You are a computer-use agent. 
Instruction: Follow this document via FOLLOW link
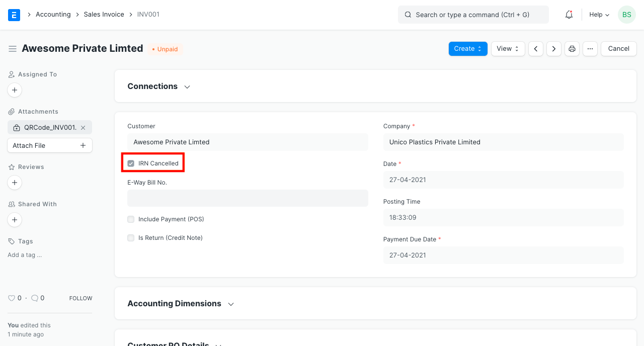(x=80, y=298)
